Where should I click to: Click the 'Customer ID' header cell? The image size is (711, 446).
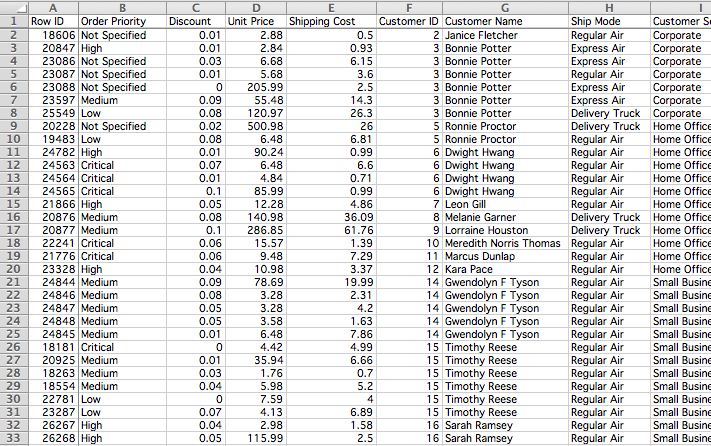coord(409,21)
